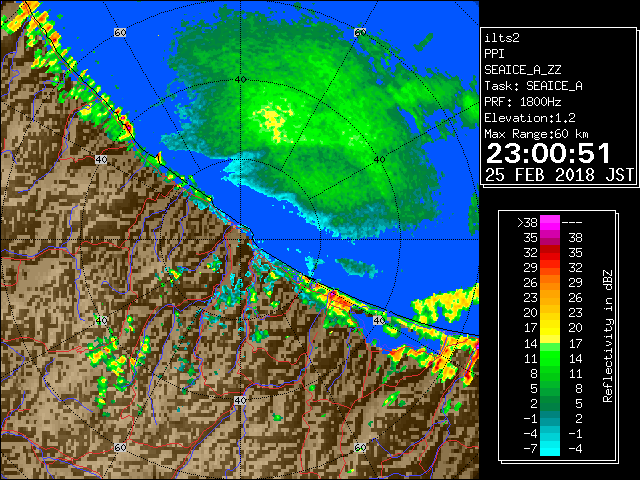Click the ilts2 radar name label
The width and height of the screenshot is (640, 480).
pos(502,38)
